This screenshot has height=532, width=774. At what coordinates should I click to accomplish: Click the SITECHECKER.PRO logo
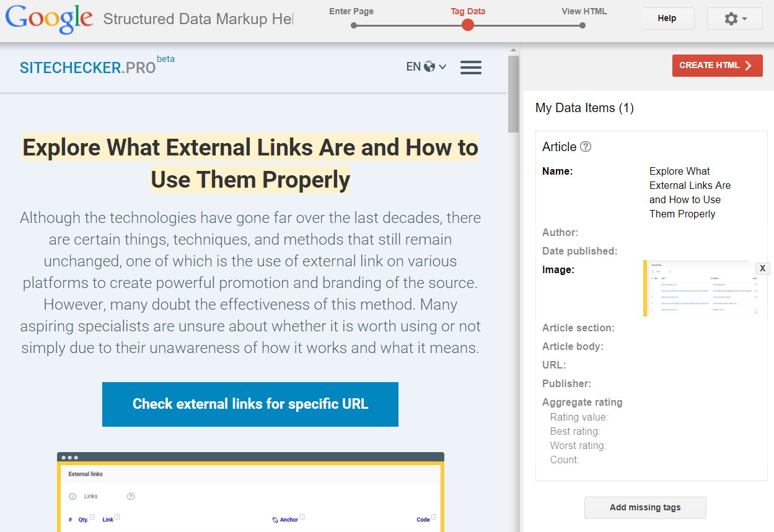click(87, 68)
